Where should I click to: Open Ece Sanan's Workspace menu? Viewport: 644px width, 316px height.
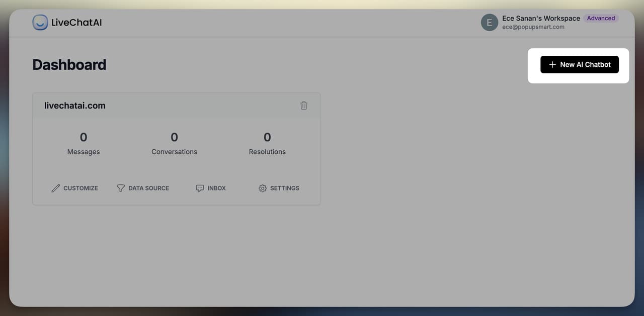click(541, 18)
